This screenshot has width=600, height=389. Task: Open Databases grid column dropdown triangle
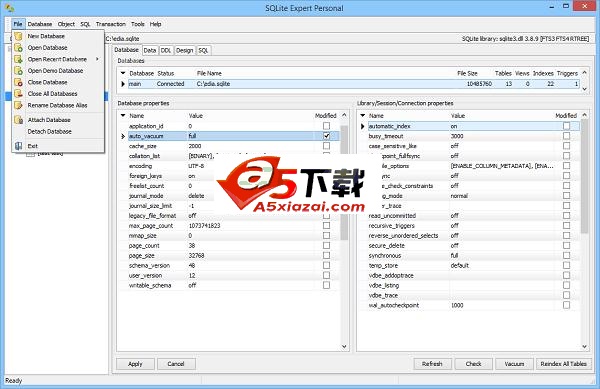123,73
